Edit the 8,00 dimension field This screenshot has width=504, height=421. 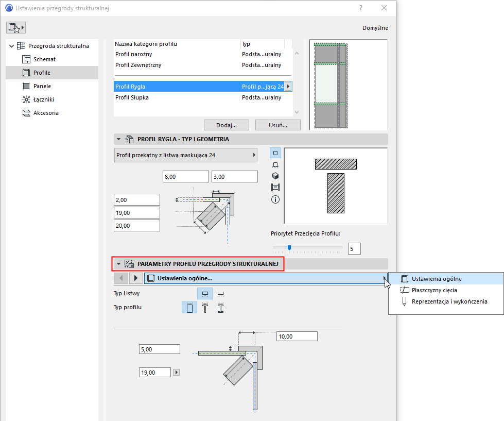[x=186, y=177]
